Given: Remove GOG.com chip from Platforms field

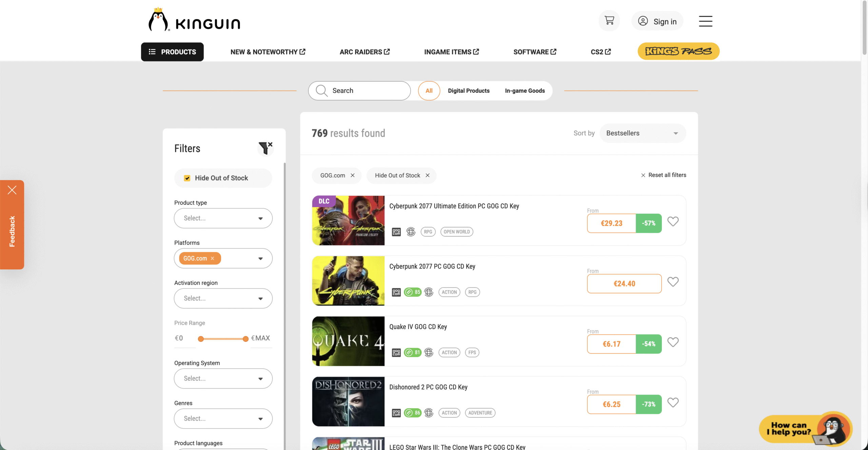Looking at the screenshot, I should click(x=213, y=259).
